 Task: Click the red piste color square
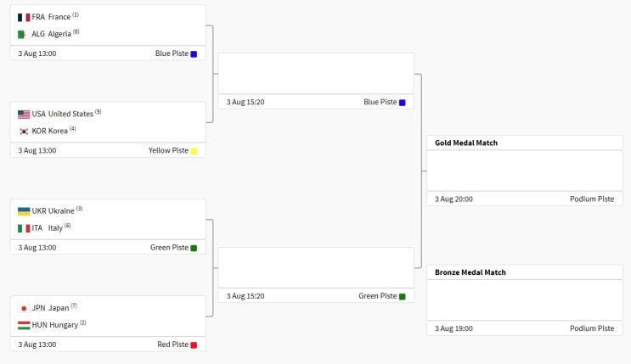click(194, 344)
